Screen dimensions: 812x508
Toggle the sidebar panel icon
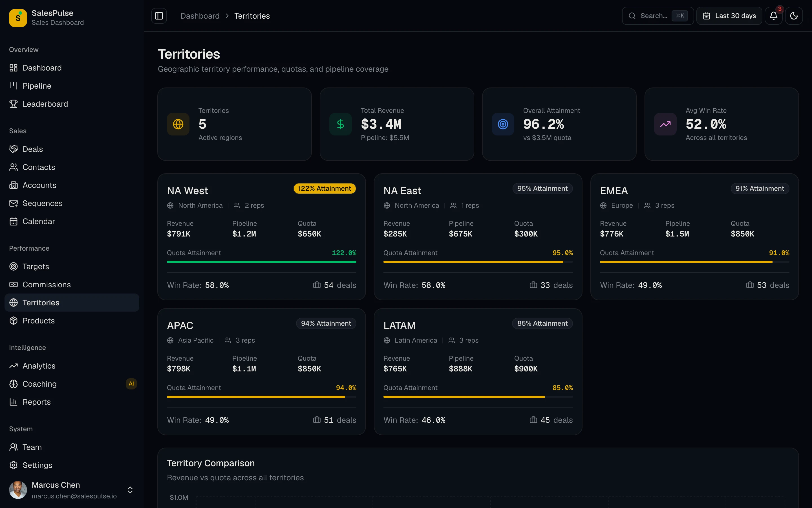coord(159,16)
